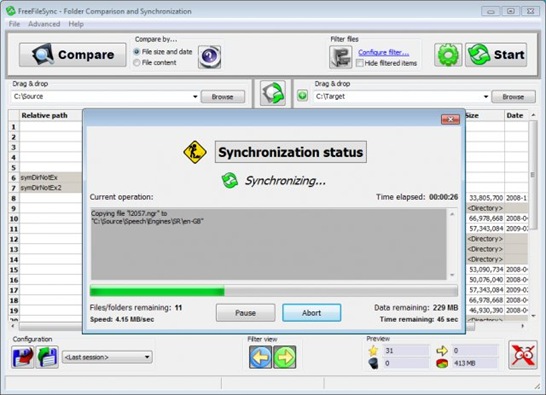Open the compare-by help icon
Image resolution: width=546 pixels, height=395 pixels.
(209, 56)
